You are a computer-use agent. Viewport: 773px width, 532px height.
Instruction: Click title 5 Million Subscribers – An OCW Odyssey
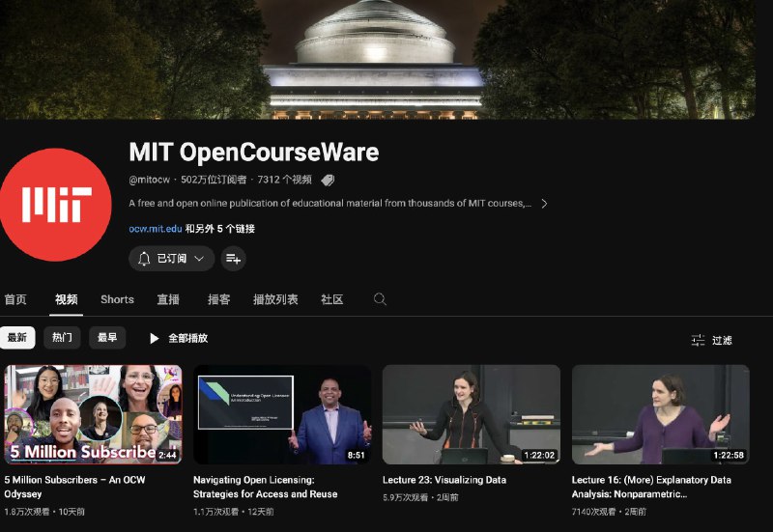[x=75, y=487]
